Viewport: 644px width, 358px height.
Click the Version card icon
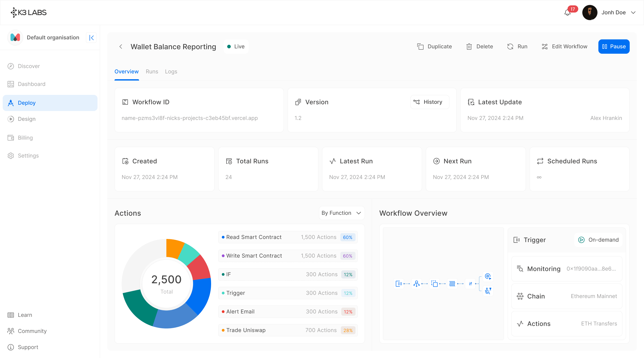click(298, 102)
